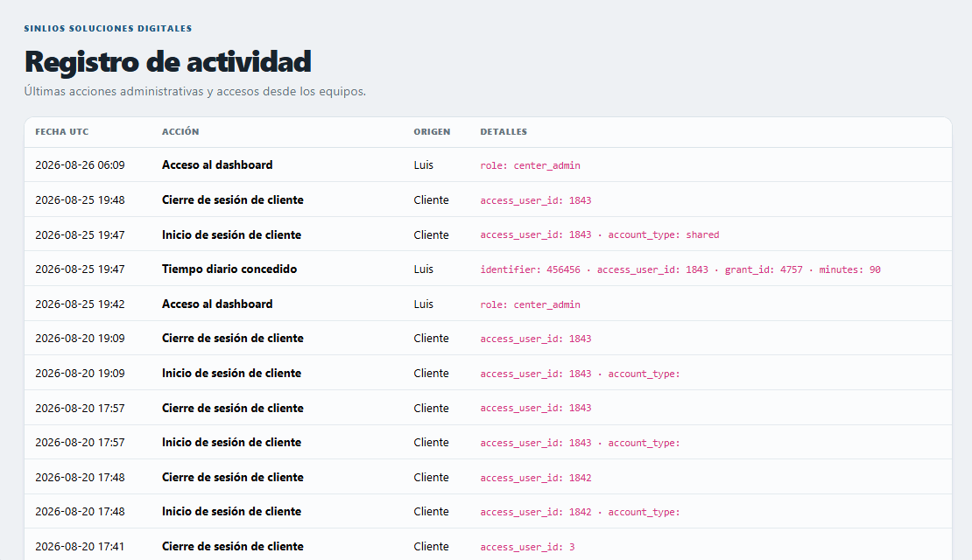Image resolution: width=972 pixels, height=560 pixels.
Task: Click the 'SINLIOS SOLUCIONES DIGITALES' brand label
Action: pyautogui.click(x=108, y=29)
